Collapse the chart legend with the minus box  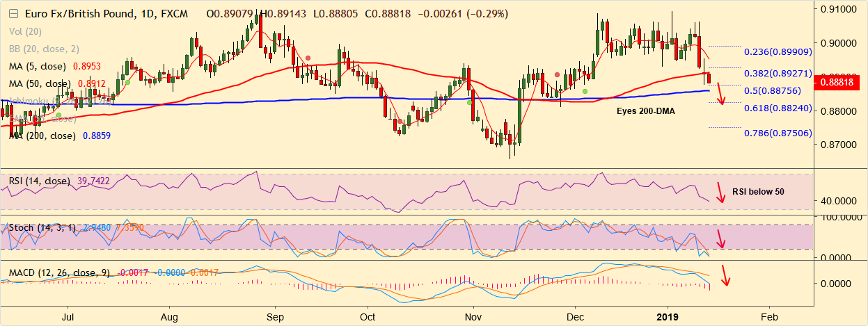click(14, 14)
